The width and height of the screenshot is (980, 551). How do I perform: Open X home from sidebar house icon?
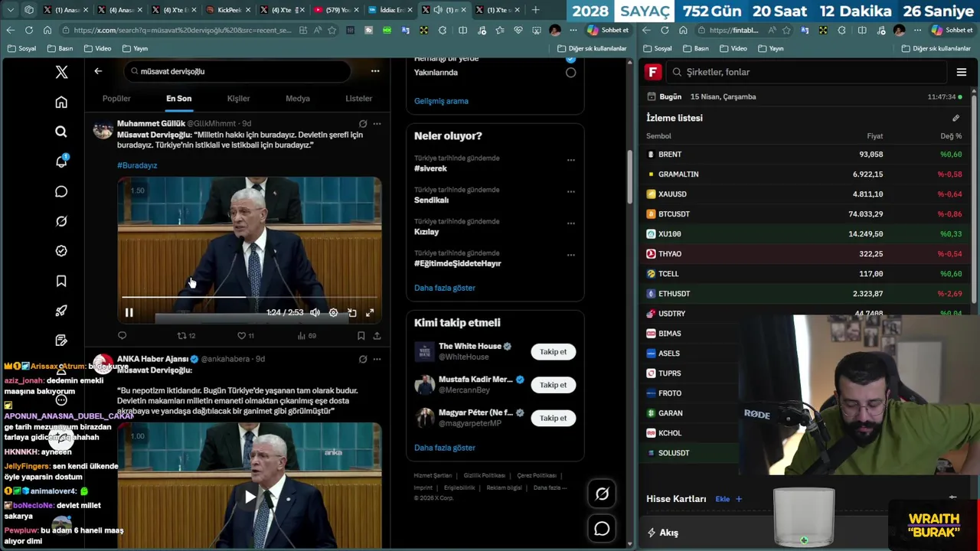coord(61,102)
